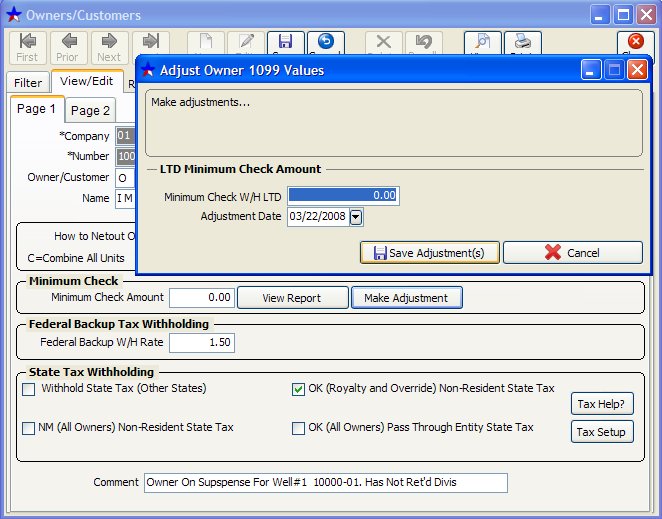The image size is (662, 519).
Task: Jump to Last record arrow icon
Action: pyautogui.click(x=150, y=43)
